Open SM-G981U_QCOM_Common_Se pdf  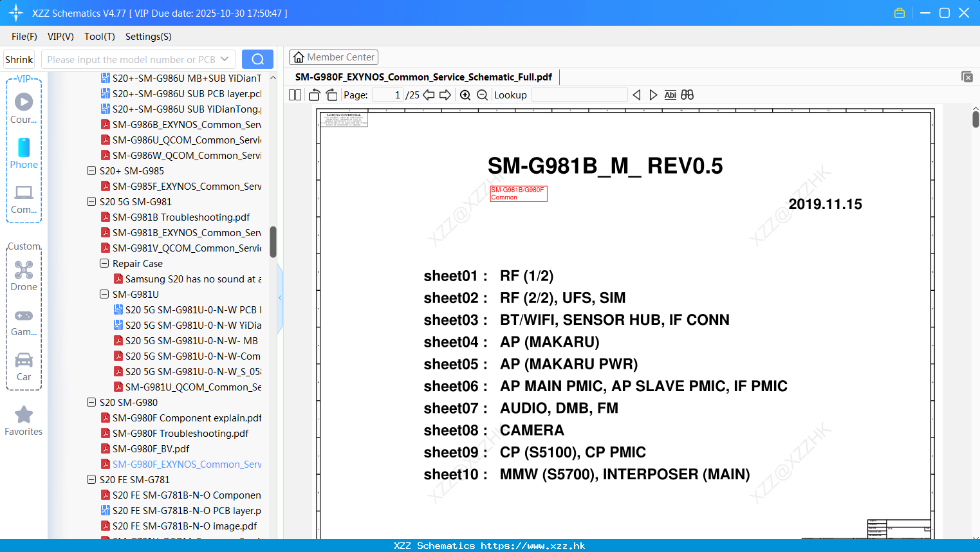(x=193, y=387)
